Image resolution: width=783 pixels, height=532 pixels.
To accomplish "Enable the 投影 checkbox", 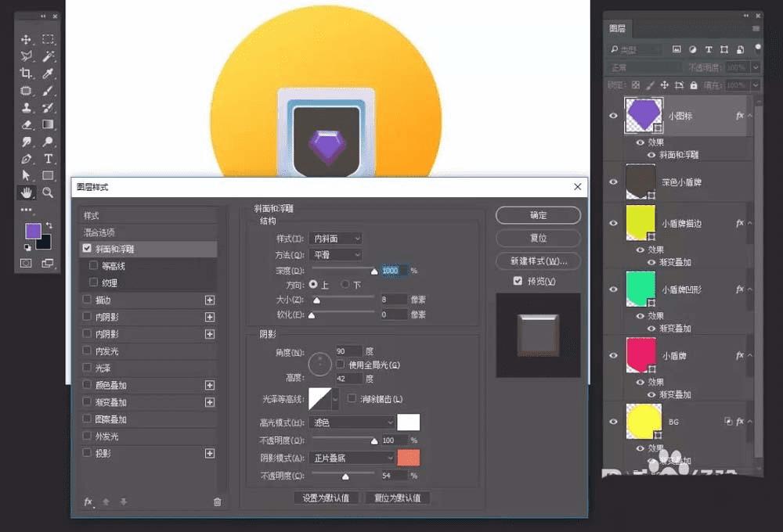I will click(x=87, y=453).
